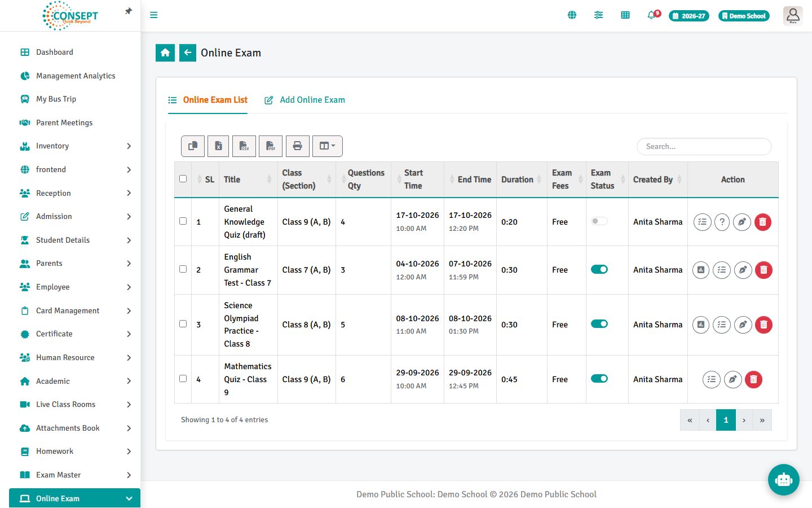The width and height of the screenshot is (812, 508).
Task: Go to pagination page 1
Action: 726,420
